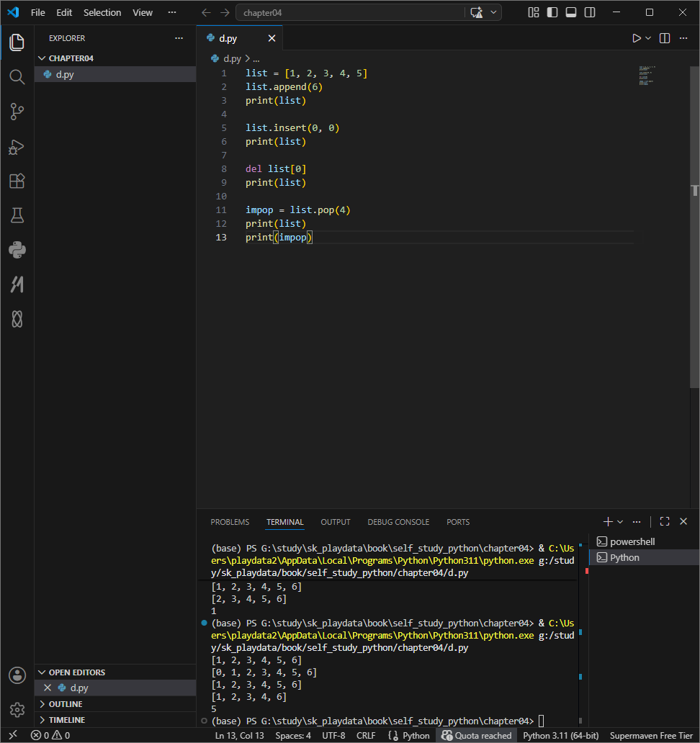Switch to the PROBLEMS panel tab
The height and width of the screenshot is (743, 700).
(230, 522)
